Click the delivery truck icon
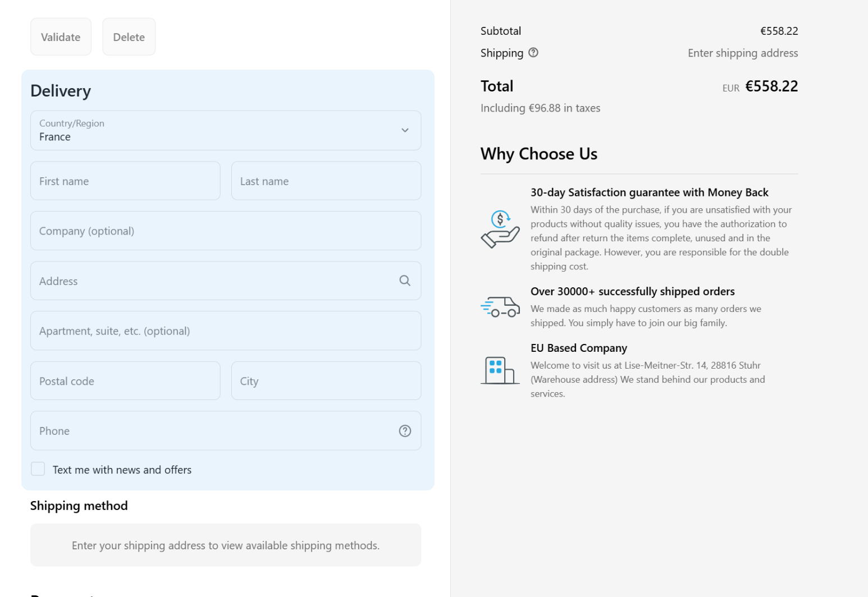This screenshot has width=868, height=597. click(500, 307)
